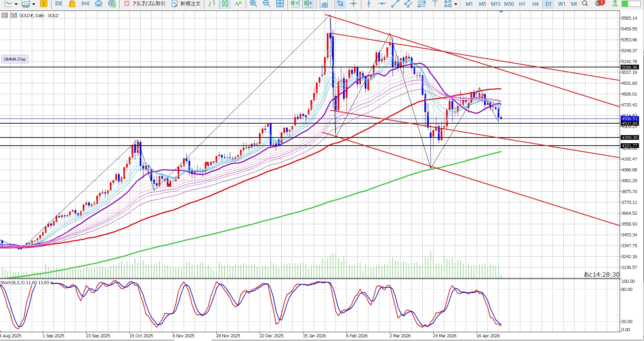The height and width of the screenshot is (341, 644).
Task: Zoom in on the chart
Action: [253, 4]
